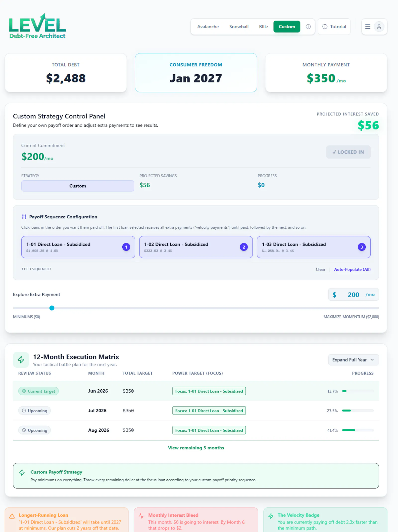Click the Payoff Sequence Configuration sliders icon
The width and height of the screenshot is (398, 532).
[x=24, y=217]
